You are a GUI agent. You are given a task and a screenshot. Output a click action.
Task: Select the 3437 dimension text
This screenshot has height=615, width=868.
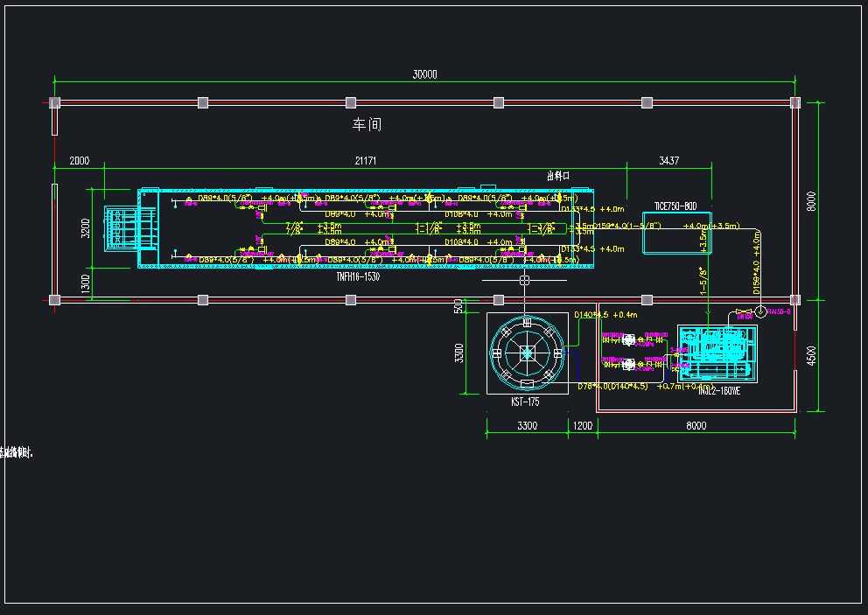(668, 161)
